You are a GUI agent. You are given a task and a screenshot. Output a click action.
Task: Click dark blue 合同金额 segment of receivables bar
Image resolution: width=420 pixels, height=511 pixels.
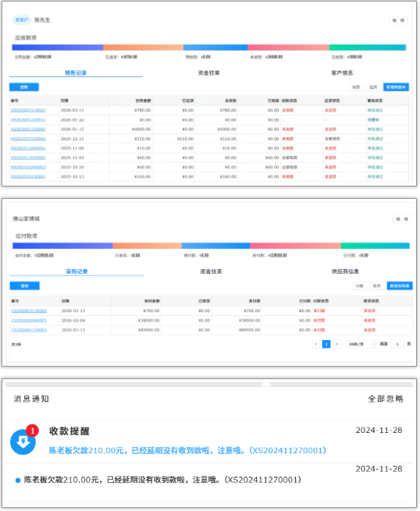click(58, 48)
